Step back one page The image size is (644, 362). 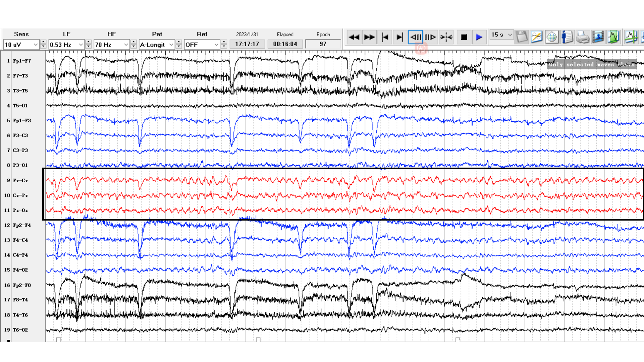point(415,37)
